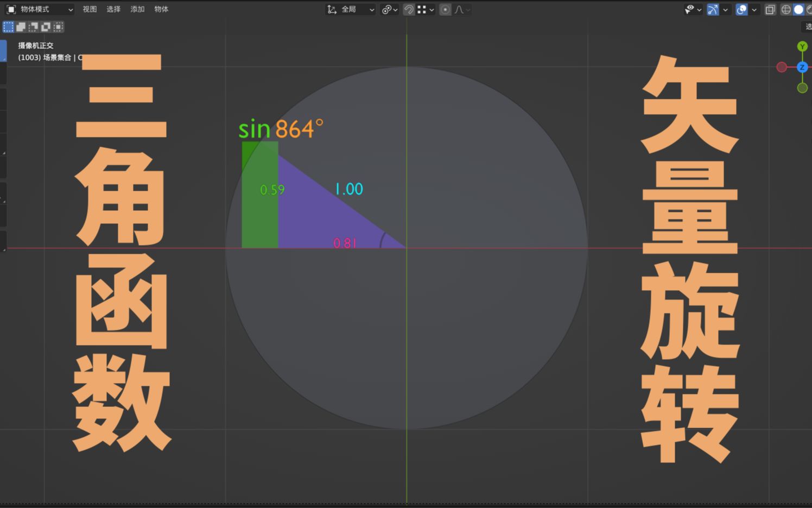Open the proportional falloff curve dropdown
Viewport: 812px width, 508px height.
[462, 9]
